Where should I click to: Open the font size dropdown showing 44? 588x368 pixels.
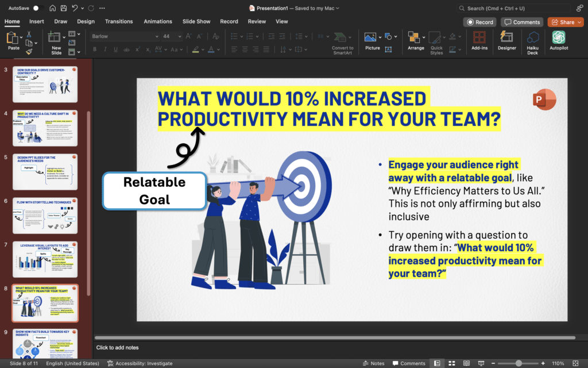(x=179, y=36)
